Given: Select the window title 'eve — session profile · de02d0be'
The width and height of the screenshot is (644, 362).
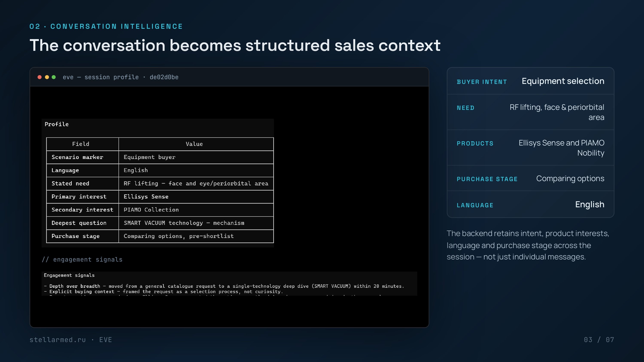Looking at the screenshot, I should (120, 77).
